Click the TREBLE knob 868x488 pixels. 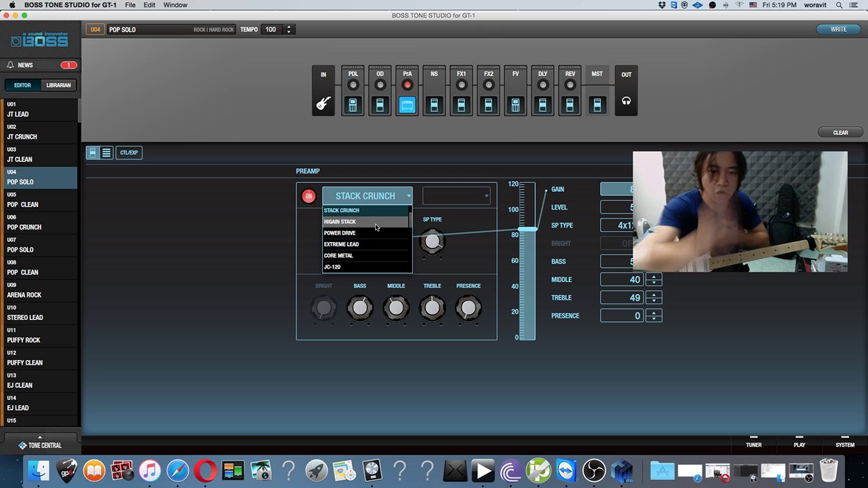[x=432, y=308]
